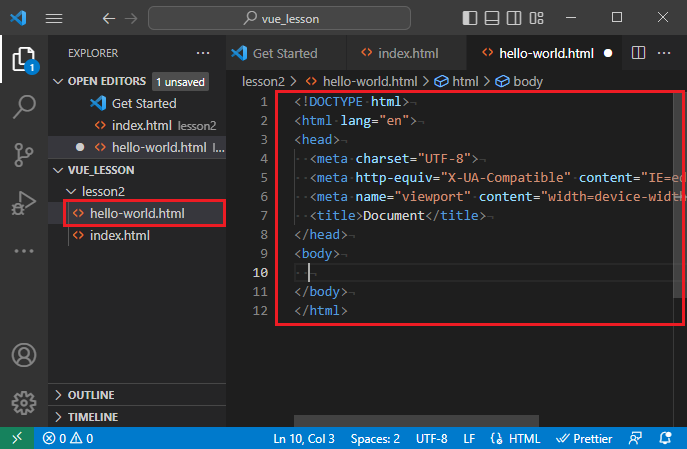Split the editor to the right

click(x=638, y=53)
